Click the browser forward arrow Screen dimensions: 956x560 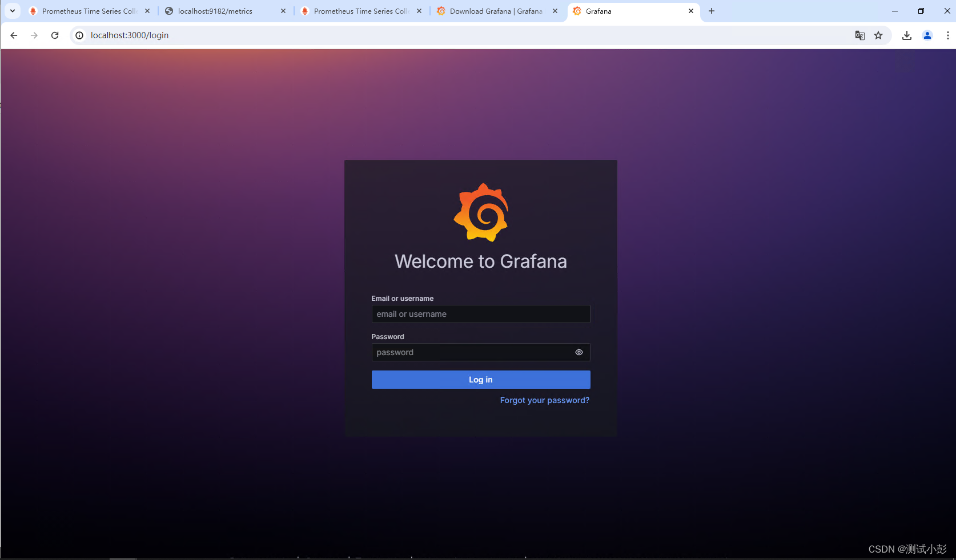34,35
